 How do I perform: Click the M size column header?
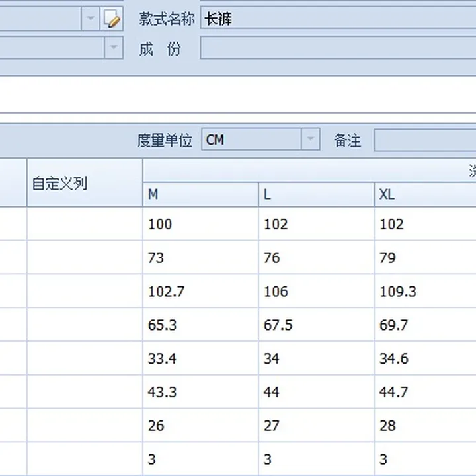click(x=200, y=194)
